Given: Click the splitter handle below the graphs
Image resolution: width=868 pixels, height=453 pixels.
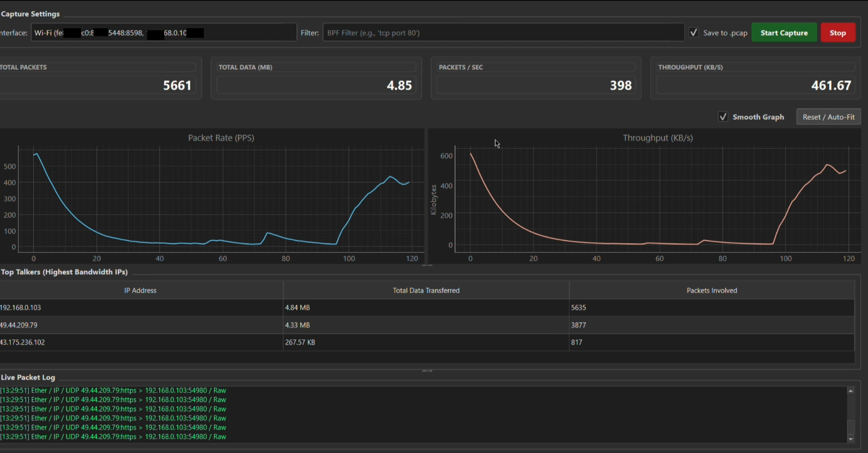Looking at the screenshot, I should (427, 265).
